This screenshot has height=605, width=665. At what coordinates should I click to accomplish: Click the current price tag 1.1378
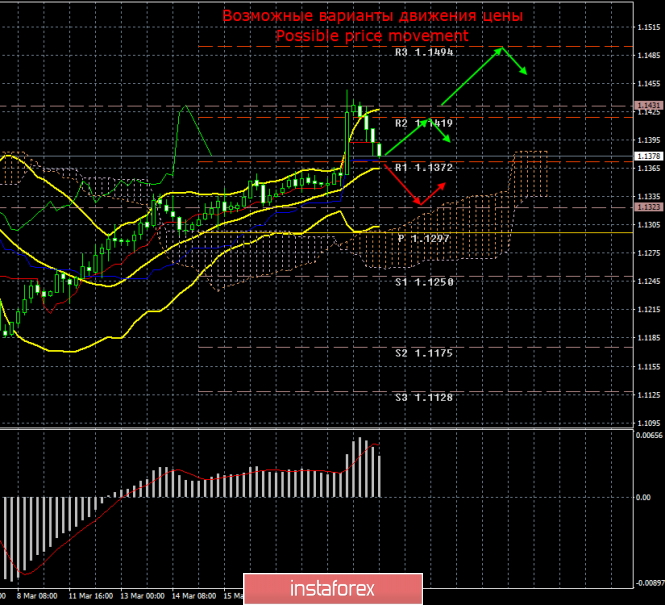(x=648, y=156)
